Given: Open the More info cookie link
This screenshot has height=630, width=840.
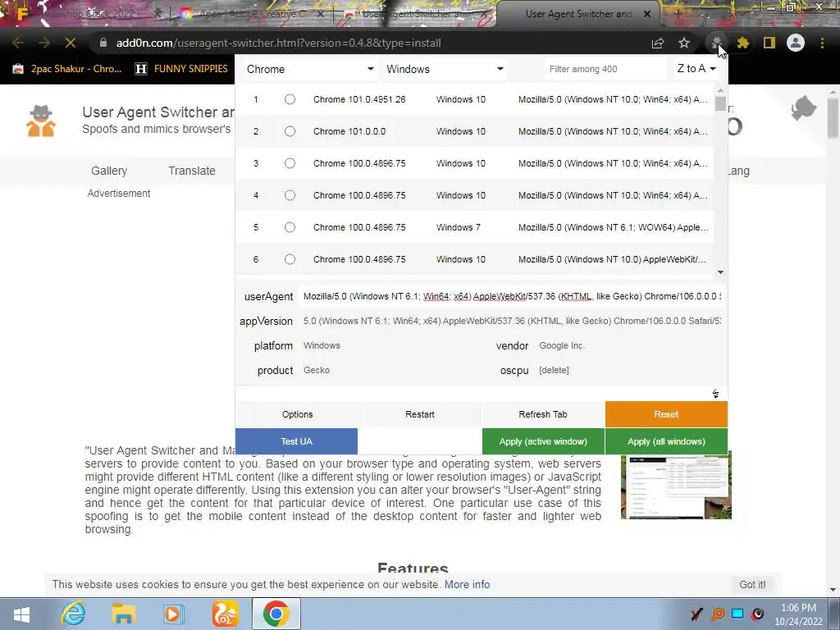Looking at the screenshot, I should coord(467,584).
